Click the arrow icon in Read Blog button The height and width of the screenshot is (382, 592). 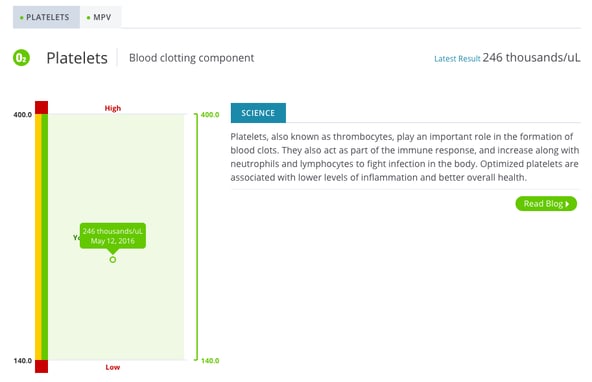pos(567,204)
